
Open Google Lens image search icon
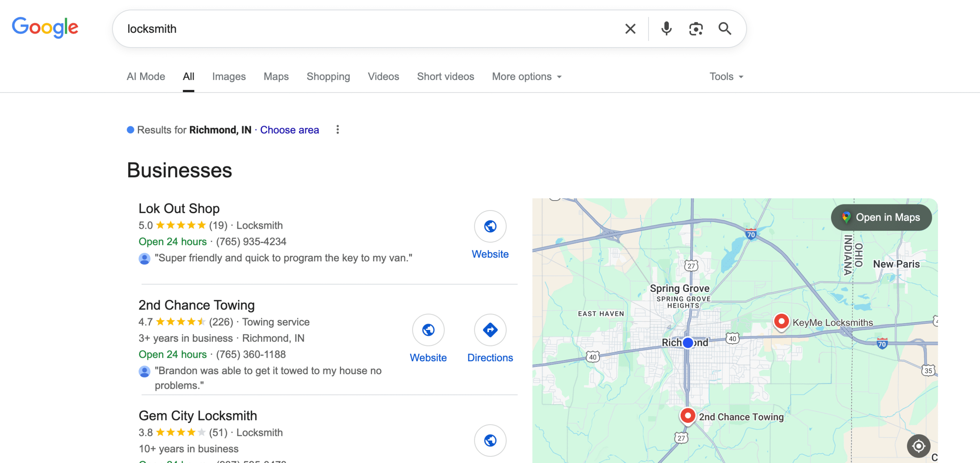pyautogui.click(x=696, y=29)
